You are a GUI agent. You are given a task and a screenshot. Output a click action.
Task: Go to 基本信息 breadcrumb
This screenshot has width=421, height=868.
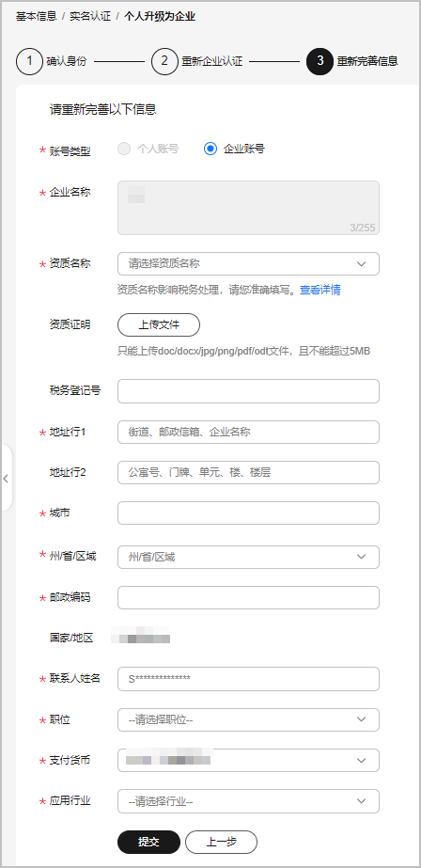(36, 16)
